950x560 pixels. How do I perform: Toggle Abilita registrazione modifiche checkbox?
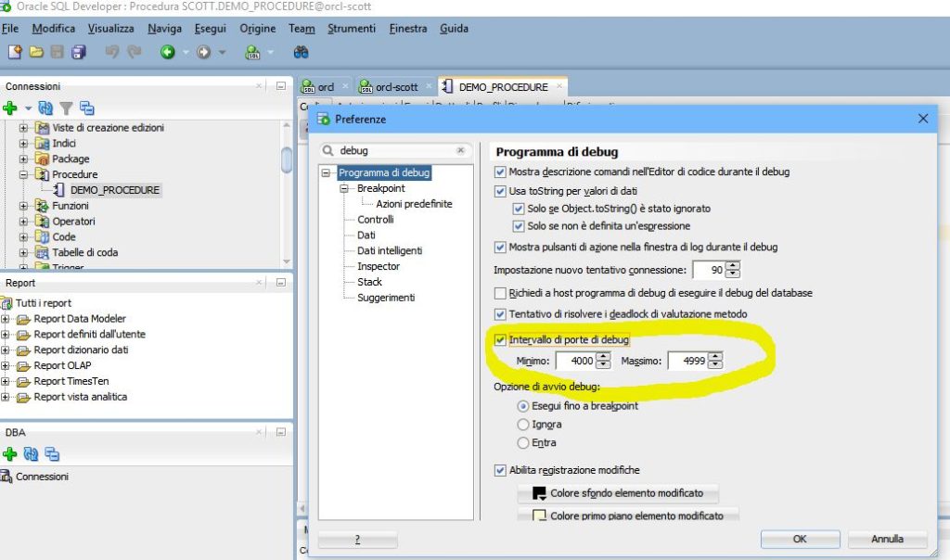click(x=500, y=470)
